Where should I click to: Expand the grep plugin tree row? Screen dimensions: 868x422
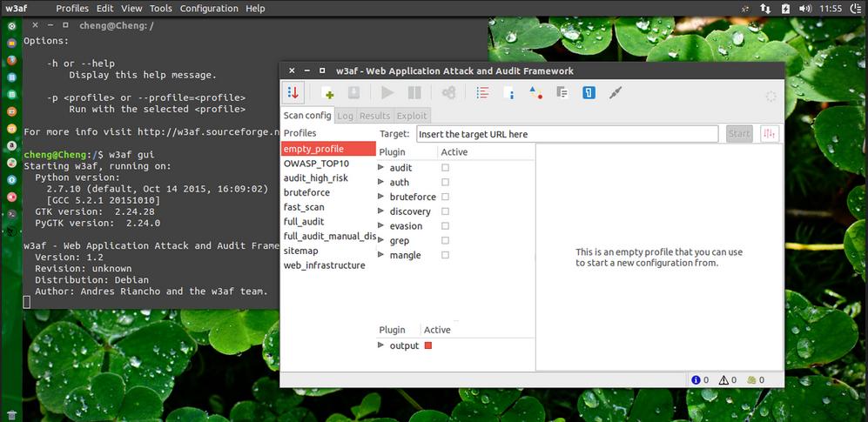tap(380, 241)
